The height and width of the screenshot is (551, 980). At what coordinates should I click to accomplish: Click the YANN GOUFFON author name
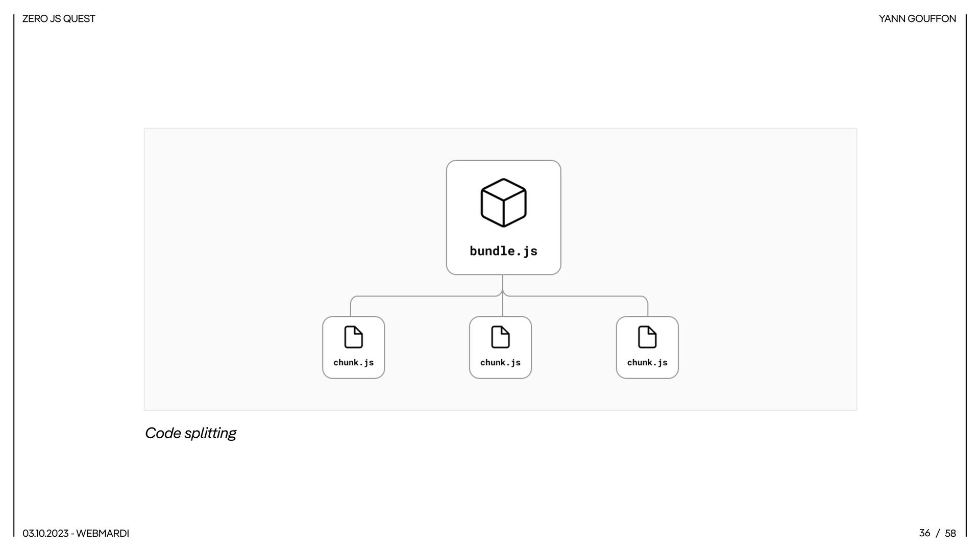pos(917,19)
